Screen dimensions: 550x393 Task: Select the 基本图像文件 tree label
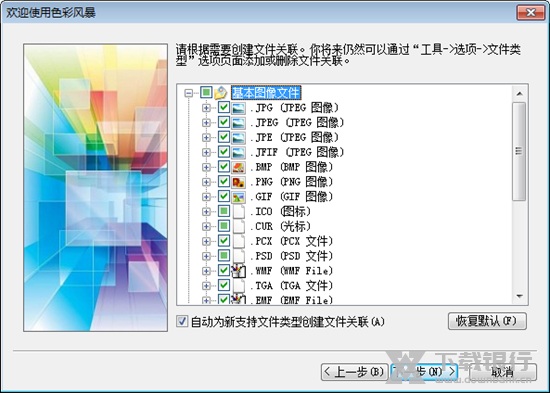pos(266,93)
